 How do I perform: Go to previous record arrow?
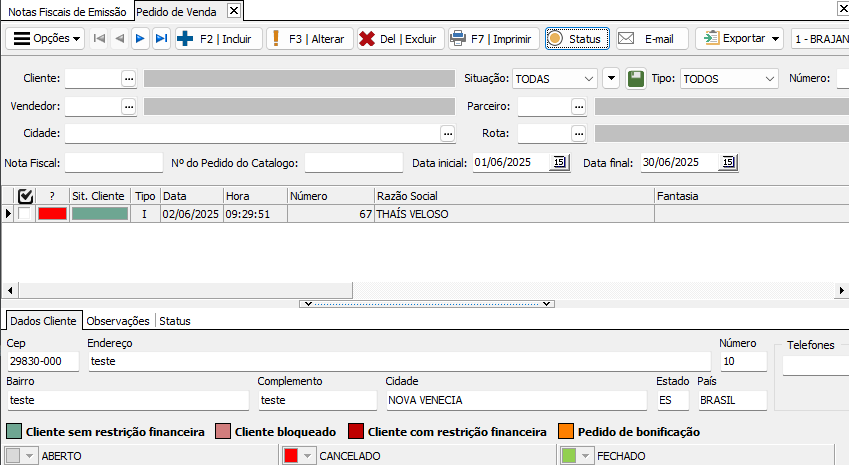[x=120, y=39]
